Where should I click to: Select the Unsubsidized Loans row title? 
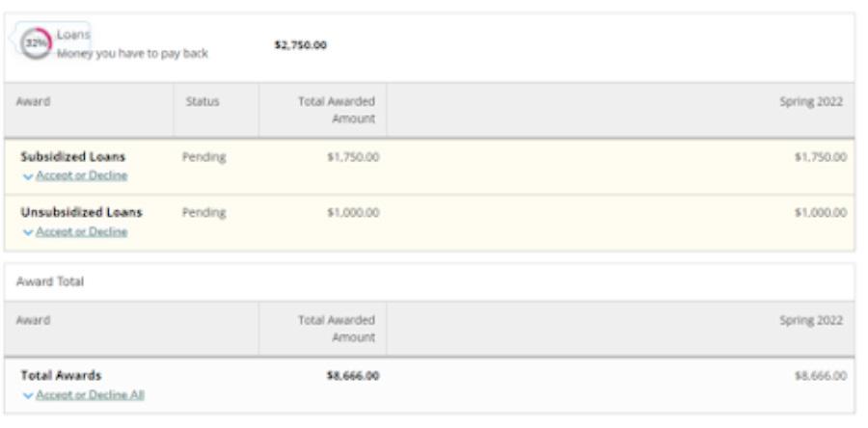pyautogui.click(x=81, y=213)
